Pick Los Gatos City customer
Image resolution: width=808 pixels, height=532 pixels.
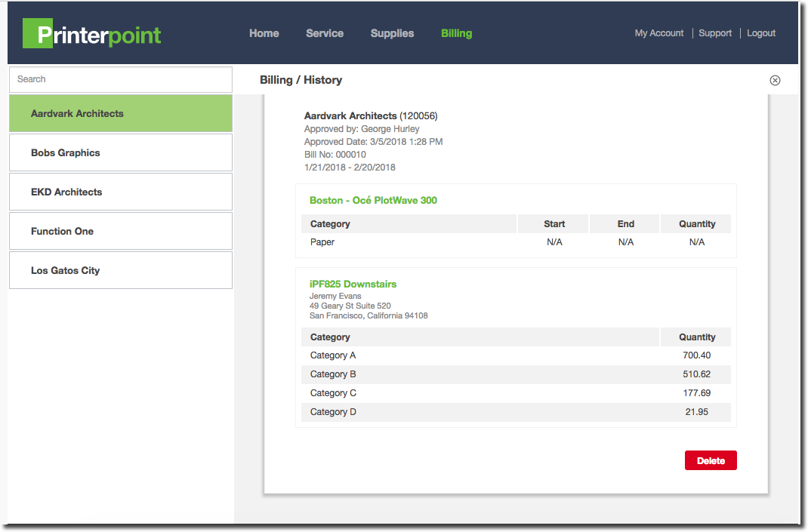tap(121, 271)
